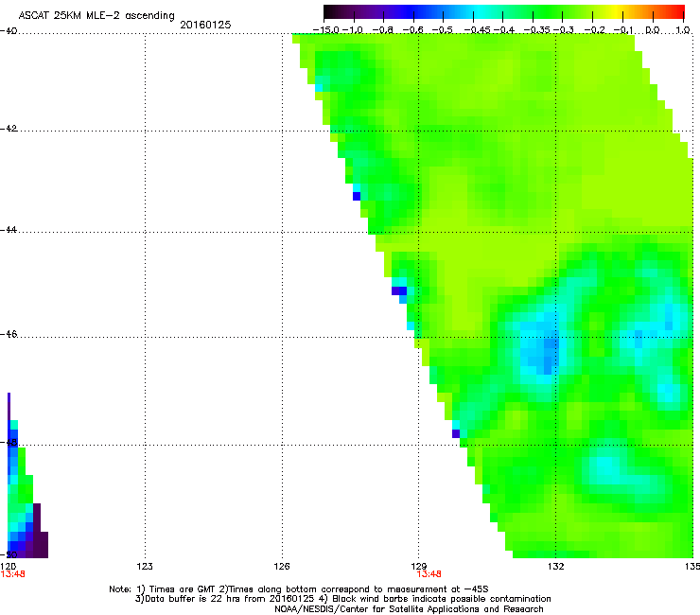This screenshot has height=615, width=700.
Task: Click red 13:48 time under longitude 129
Action: click(429, 574)
